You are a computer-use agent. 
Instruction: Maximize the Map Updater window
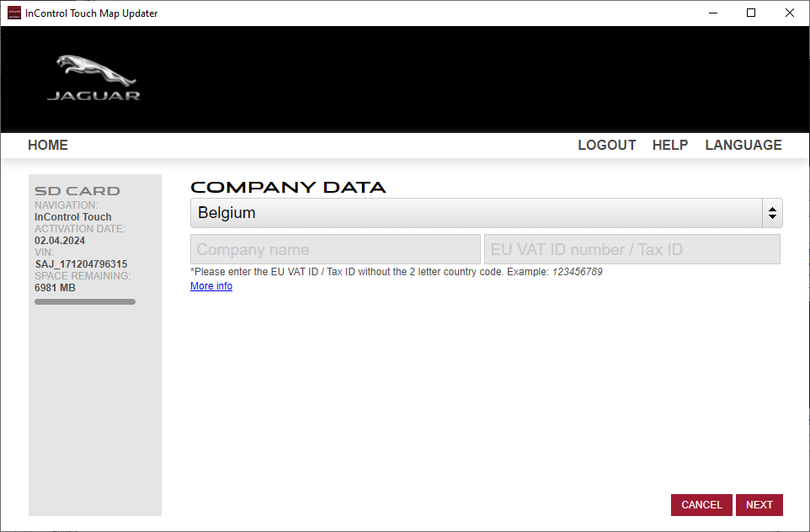click(x=751, y=13)
